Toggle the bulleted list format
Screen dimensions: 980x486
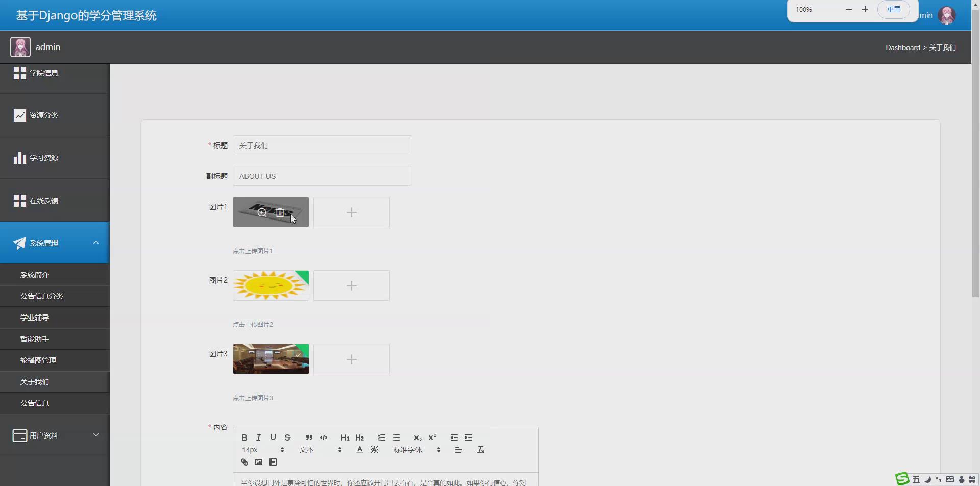point(396,438)
